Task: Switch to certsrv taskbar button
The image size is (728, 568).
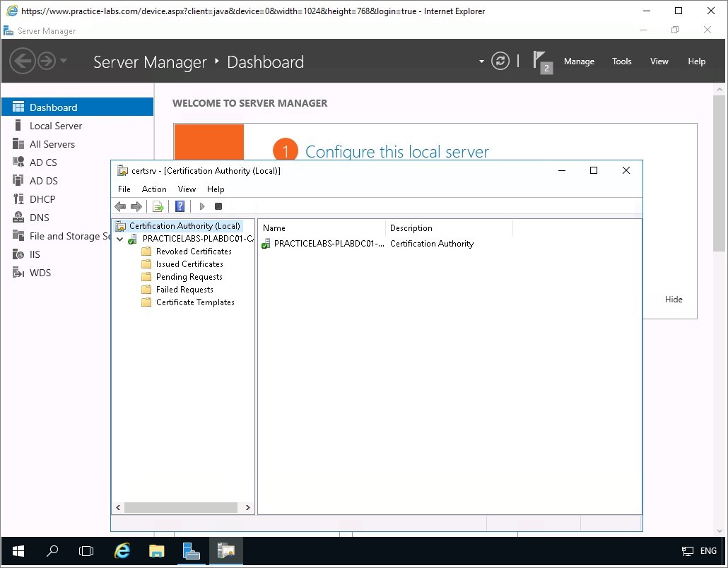Action: click(226, 551)
